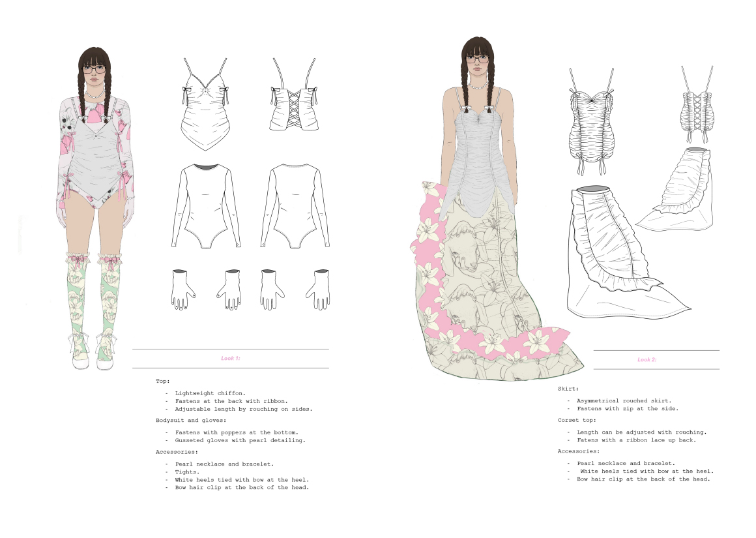
Task: Click the pink 'Look 2:' heading
Action: coord(647,359)
